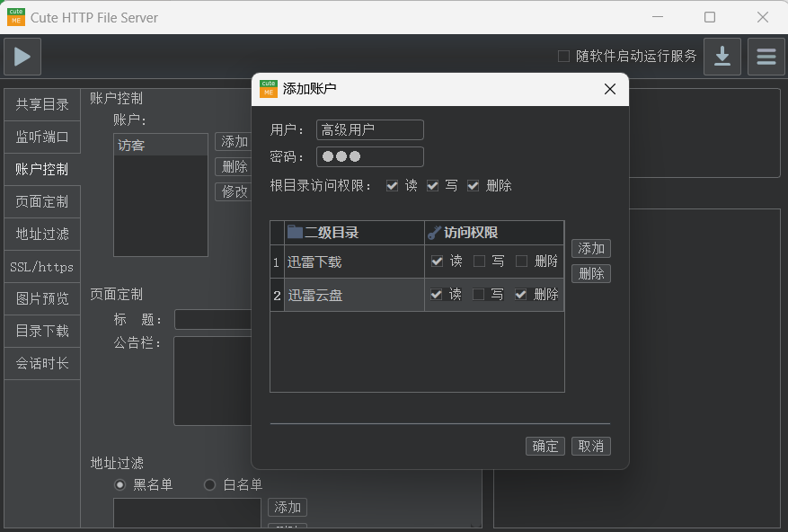This screenshot has height=532, width=788.
Task: Enable 写 checkbox for 迅雷云盘
Action: point(478,294)
